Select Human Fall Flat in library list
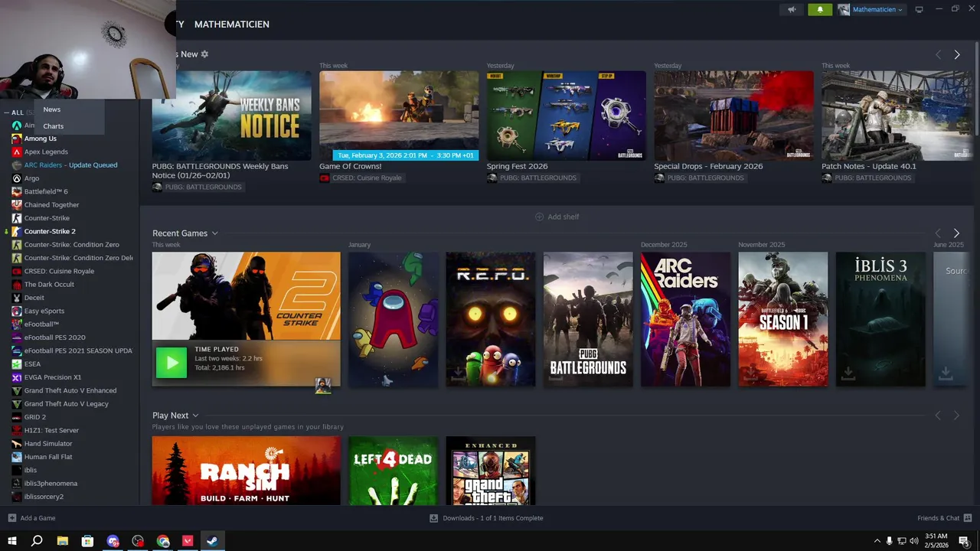 pos(48,457)
